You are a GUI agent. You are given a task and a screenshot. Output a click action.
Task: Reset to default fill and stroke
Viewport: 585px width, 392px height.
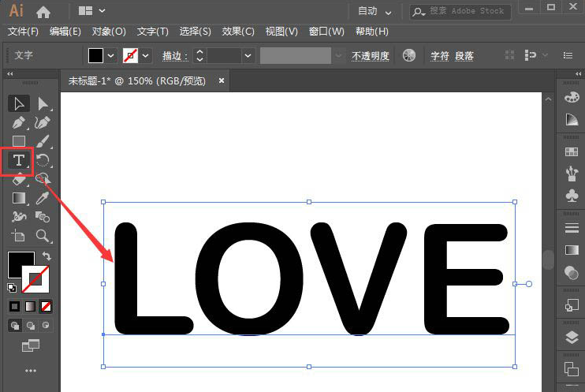click(12, 287)
